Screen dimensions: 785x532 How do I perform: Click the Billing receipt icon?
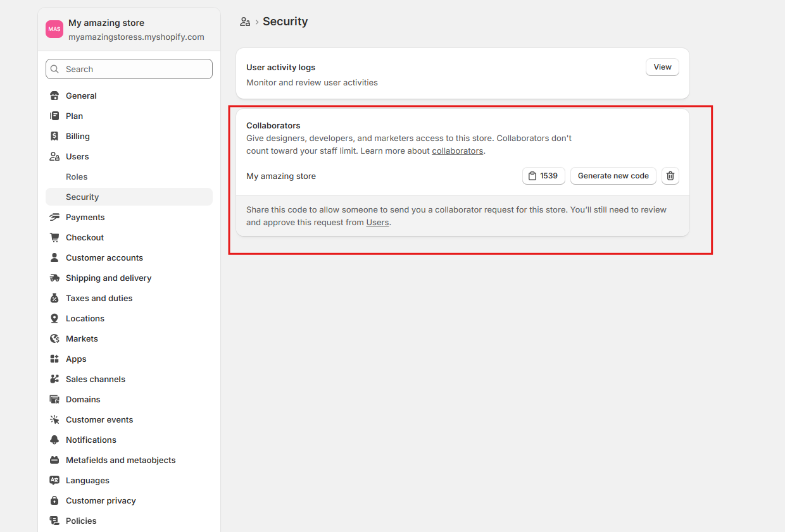(54, 136)
